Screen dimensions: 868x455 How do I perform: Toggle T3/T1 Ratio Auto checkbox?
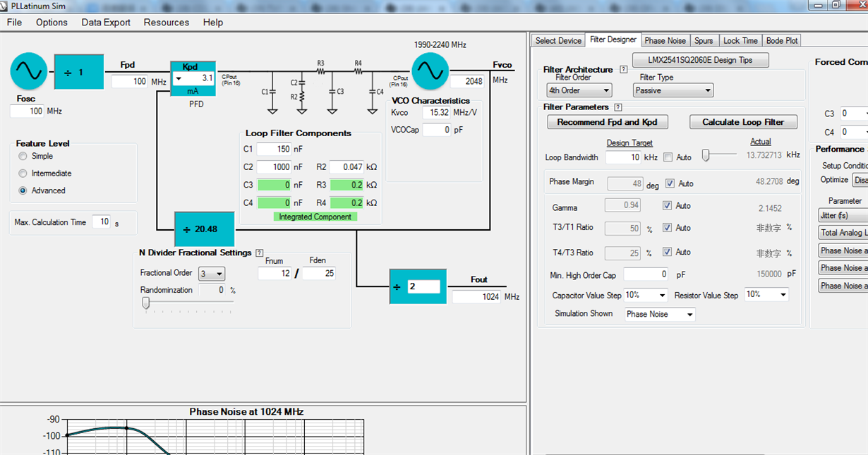[667, 228]
